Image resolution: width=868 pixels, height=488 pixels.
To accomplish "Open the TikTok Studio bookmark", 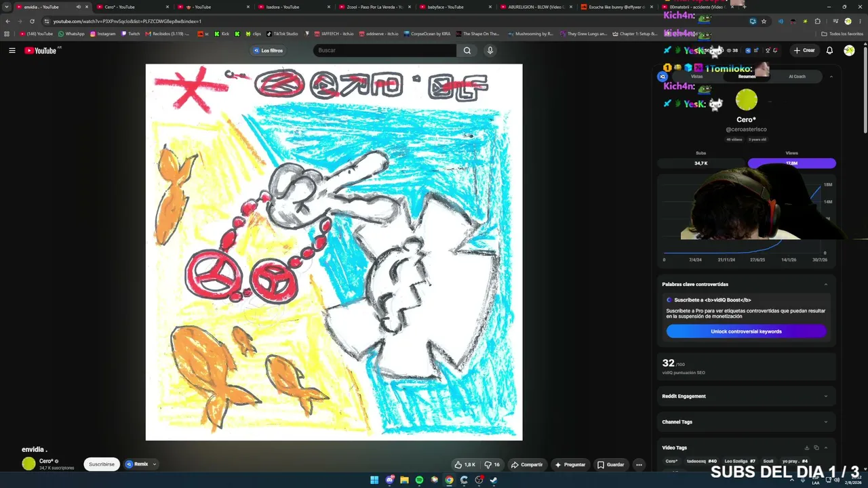I will (x=282, y=34).
